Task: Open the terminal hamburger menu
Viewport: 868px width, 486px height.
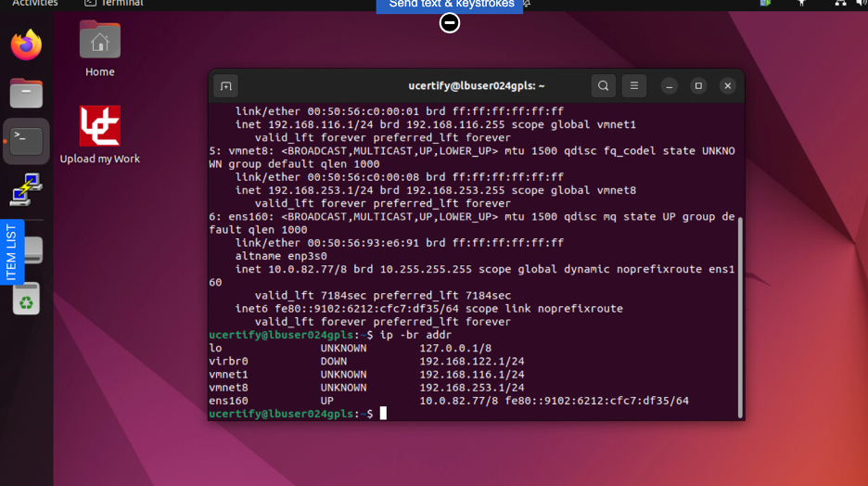Action: tap(633, 86)
